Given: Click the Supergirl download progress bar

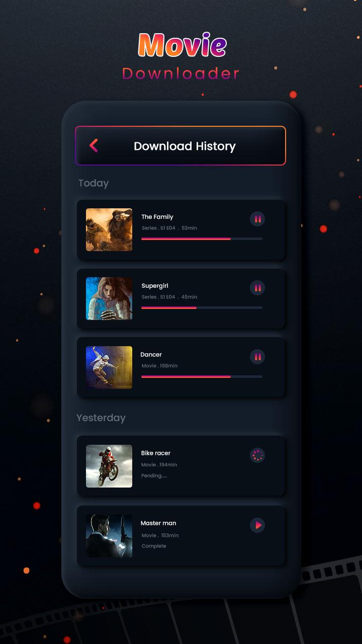Looking at the screenshot, I should tap(202, 307).
